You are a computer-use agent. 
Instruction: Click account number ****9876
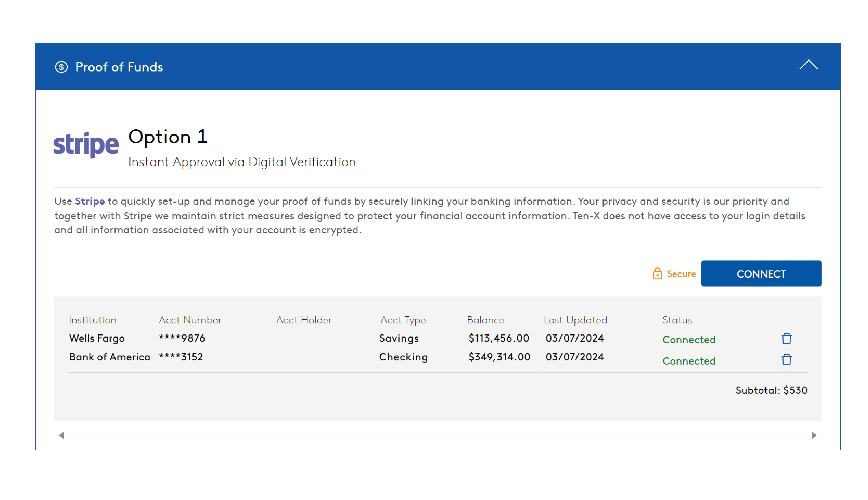pos(182,338)
